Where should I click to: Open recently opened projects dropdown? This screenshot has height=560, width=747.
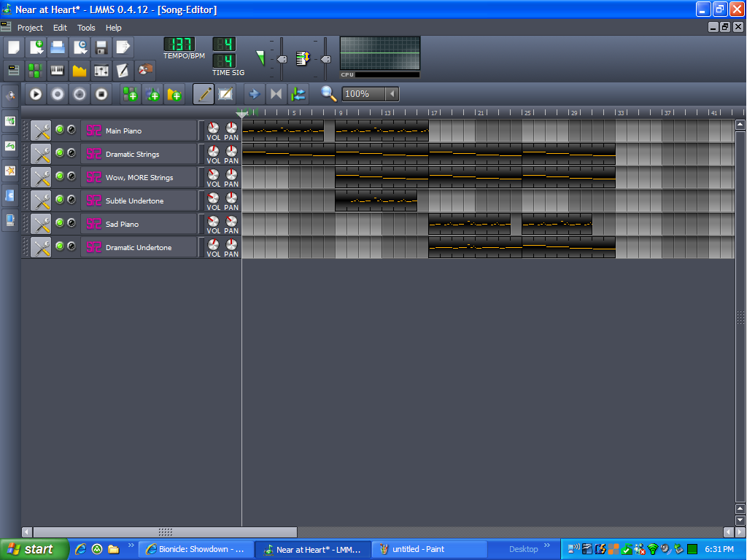[80, 48]
